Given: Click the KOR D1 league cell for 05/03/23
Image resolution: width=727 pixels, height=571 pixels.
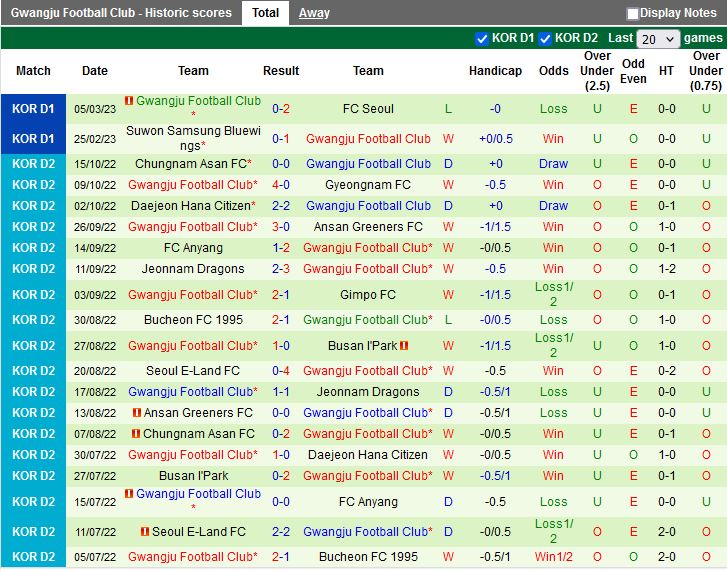Looking at the screenshot, I should coord(33,109).
